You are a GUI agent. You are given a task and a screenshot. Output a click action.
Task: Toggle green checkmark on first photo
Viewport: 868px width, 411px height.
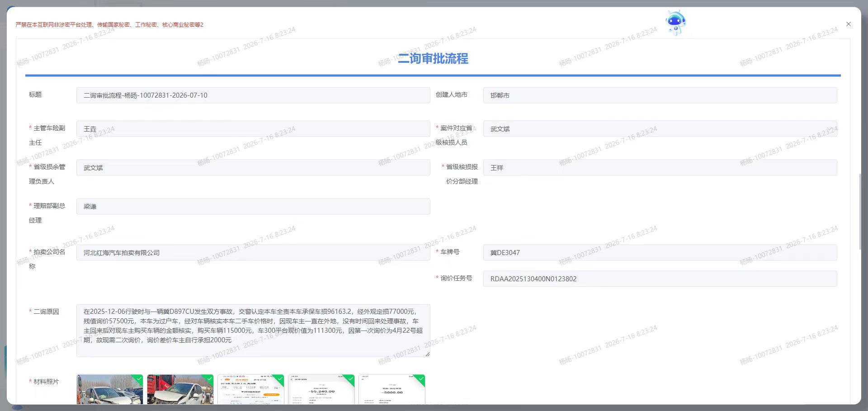pos(138,379)
